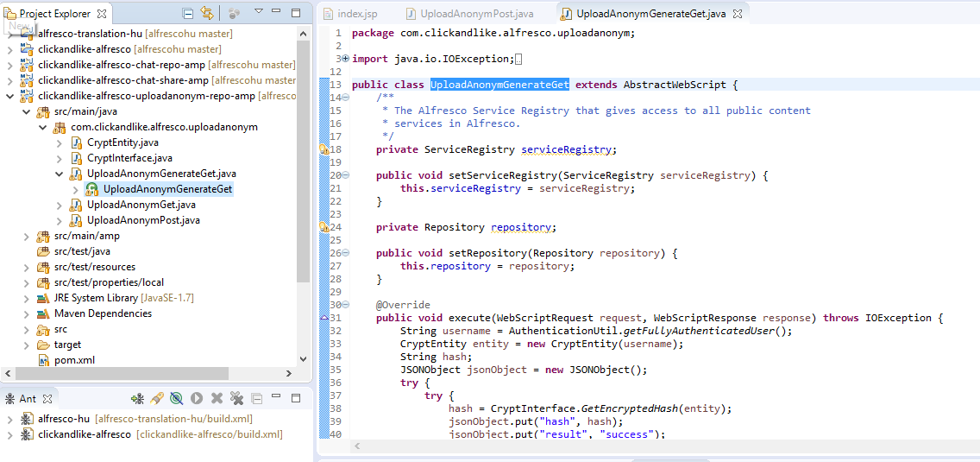Expand CryptEntity.java in the tree
The height and width of the screenshot is (462, 980).
coord(60,142)
